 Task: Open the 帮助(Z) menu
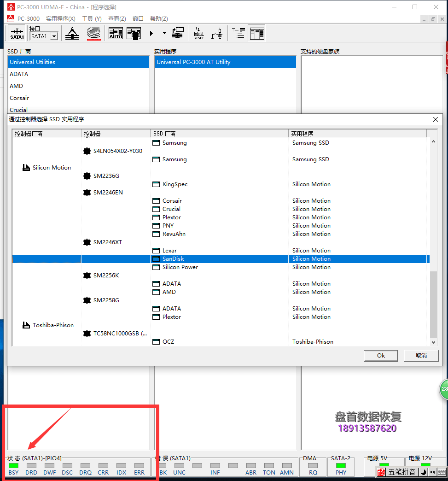click(x=159, y=19)
